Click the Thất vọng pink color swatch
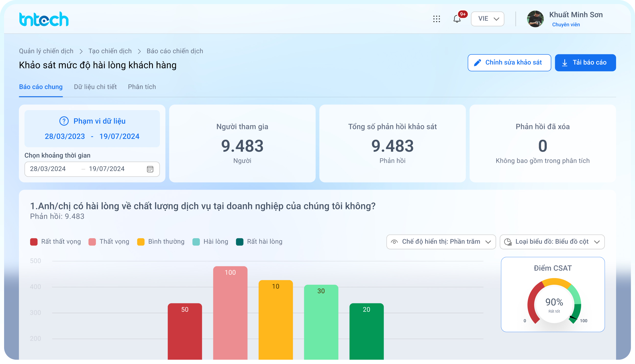Viewport: 635px width, 364px height. (x=92, y=242)
